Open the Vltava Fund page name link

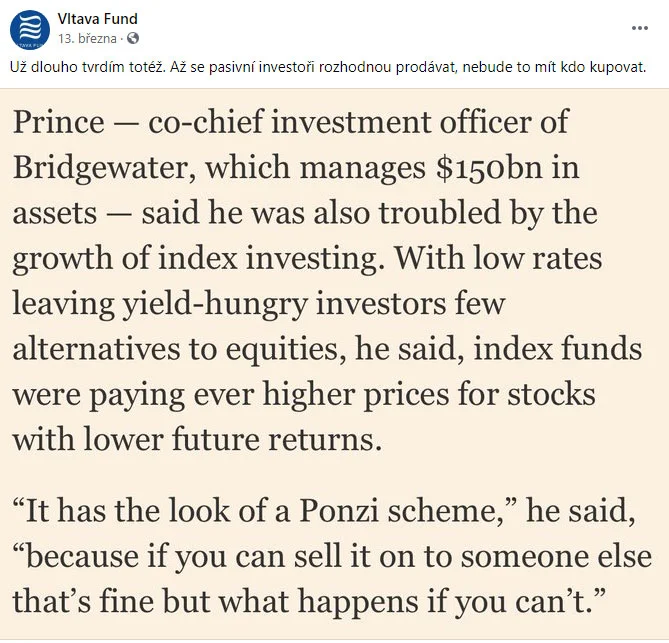pos(97,19)
